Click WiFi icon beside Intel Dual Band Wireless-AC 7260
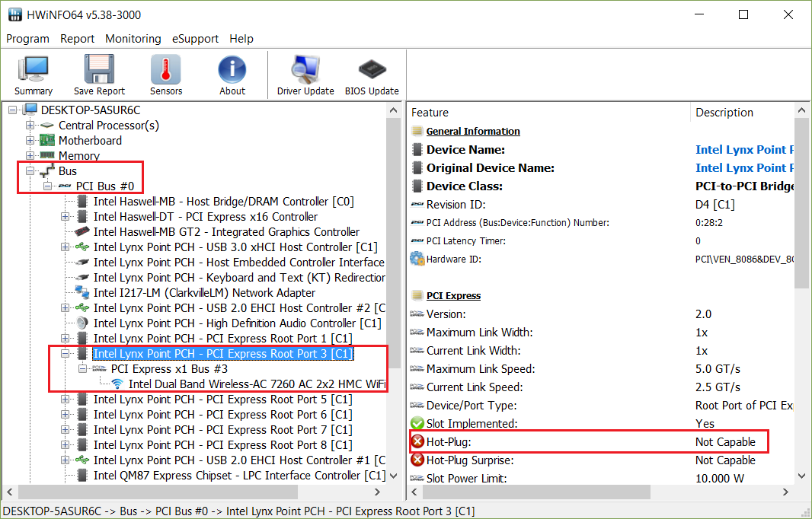 click(x=117, y=384)
